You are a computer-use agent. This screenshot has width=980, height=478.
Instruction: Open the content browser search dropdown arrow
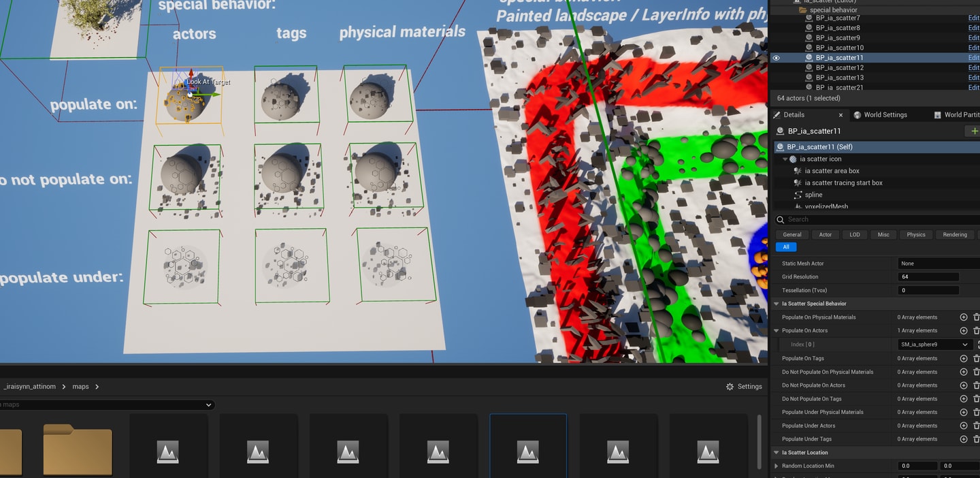[209, 405]
